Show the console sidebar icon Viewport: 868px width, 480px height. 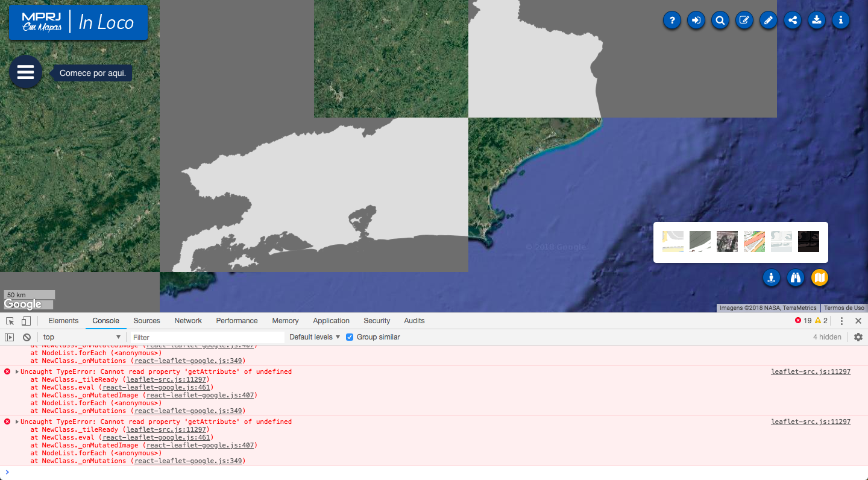click(10, 337)
